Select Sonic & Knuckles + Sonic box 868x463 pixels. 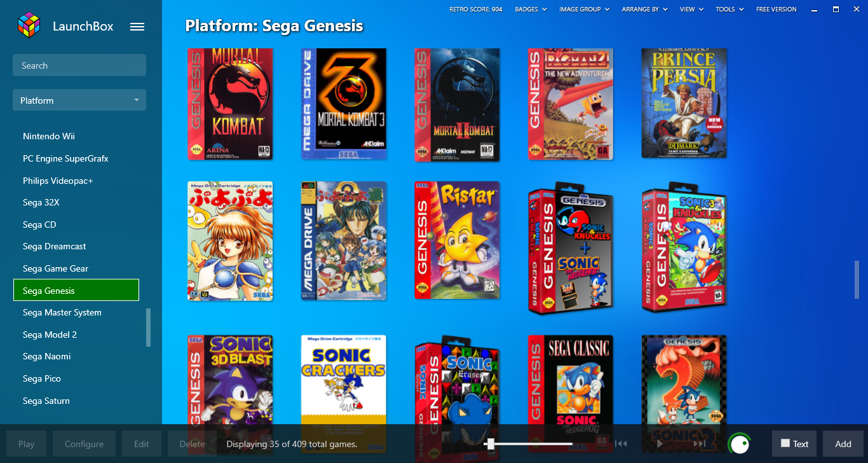[x=571, y=248]
